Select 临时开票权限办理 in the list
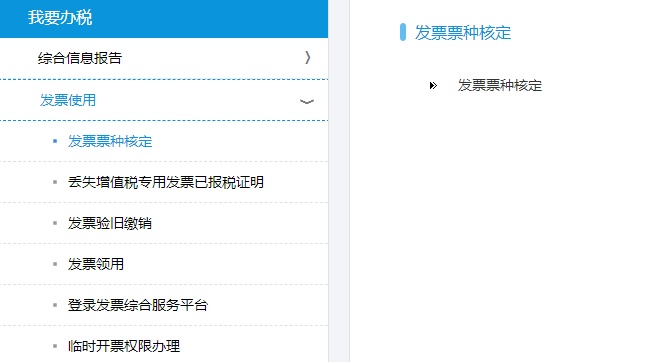 (x=124, y=346)
